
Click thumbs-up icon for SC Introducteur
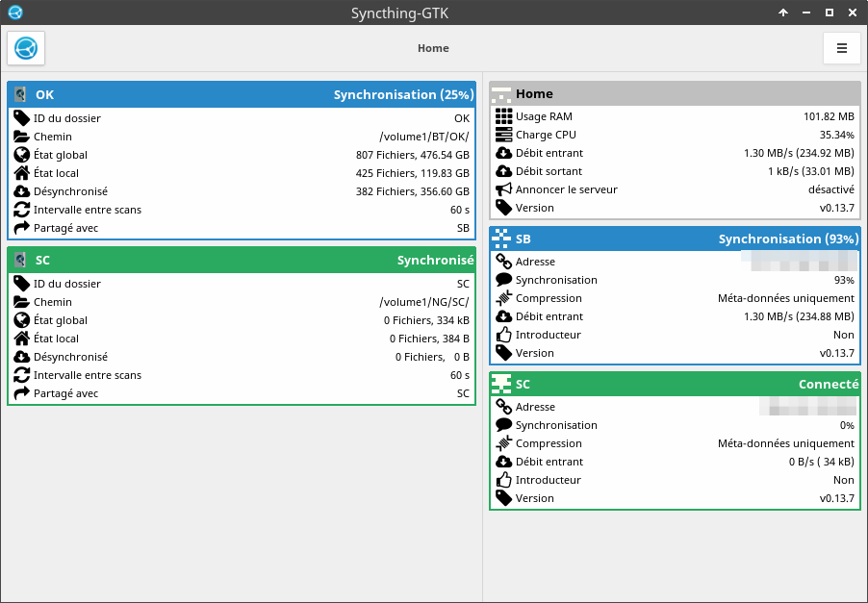pos(503,480)
